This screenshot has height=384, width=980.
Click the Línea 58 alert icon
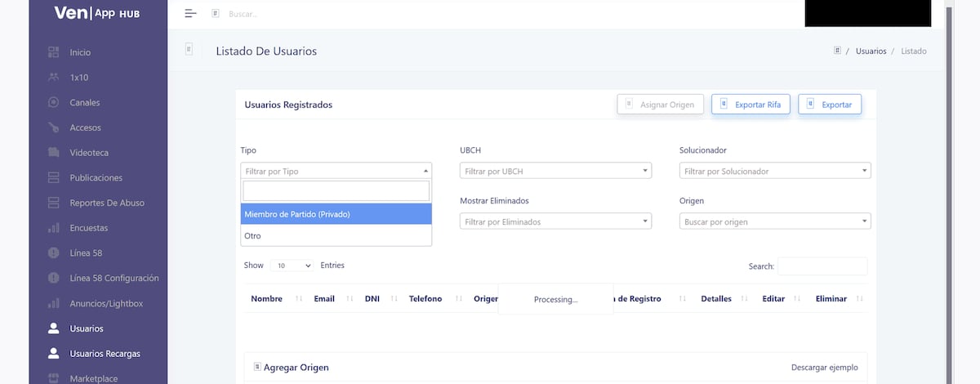pos(54,253)
